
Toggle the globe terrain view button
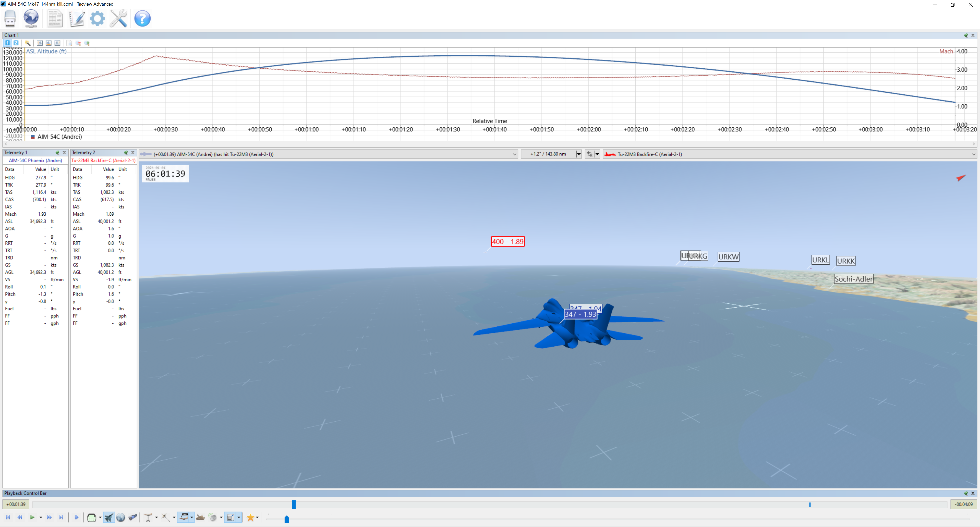[120, 517]
